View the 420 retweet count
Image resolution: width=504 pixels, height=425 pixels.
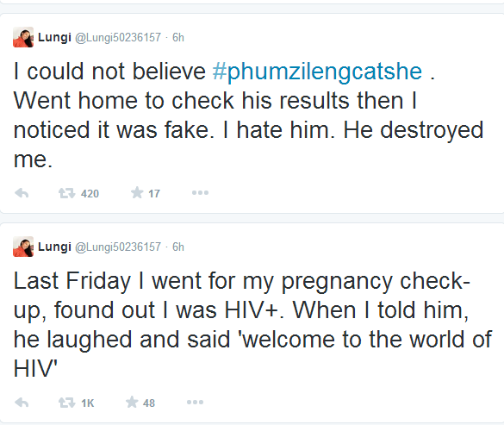pyautogui.click(x=90, y=194)
